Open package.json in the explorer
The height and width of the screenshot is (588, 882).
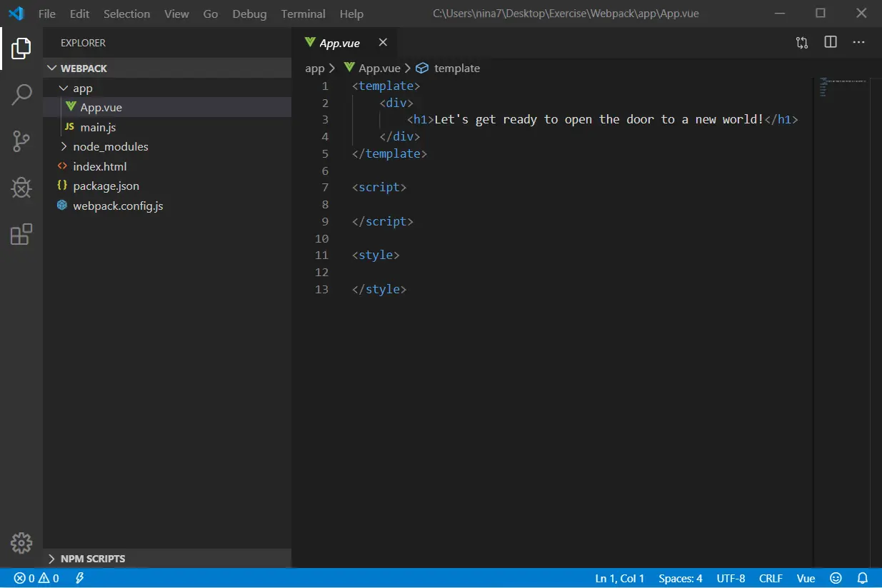click(x=167, y=186)
